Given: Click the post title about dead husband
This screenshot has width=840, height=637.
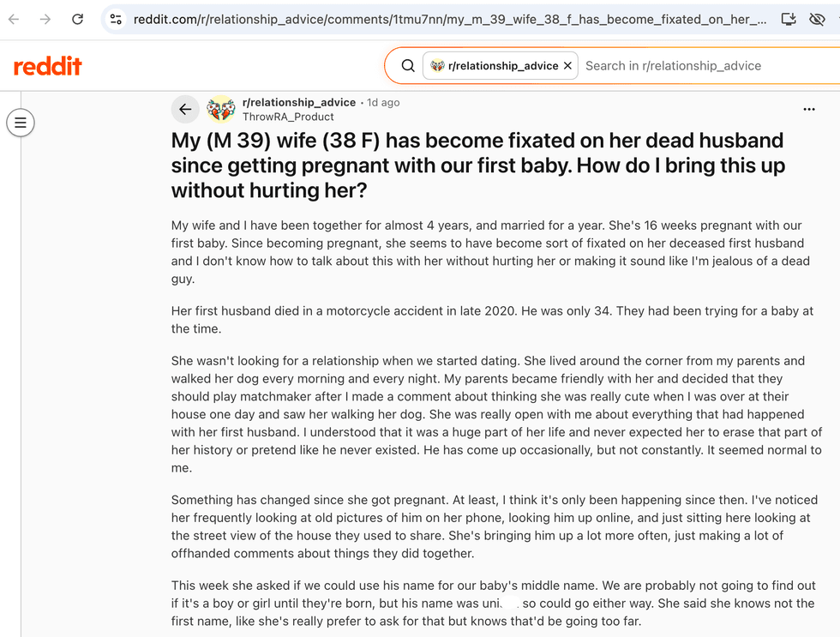Looking at the screenshot, I should click(x=478, y=165).
